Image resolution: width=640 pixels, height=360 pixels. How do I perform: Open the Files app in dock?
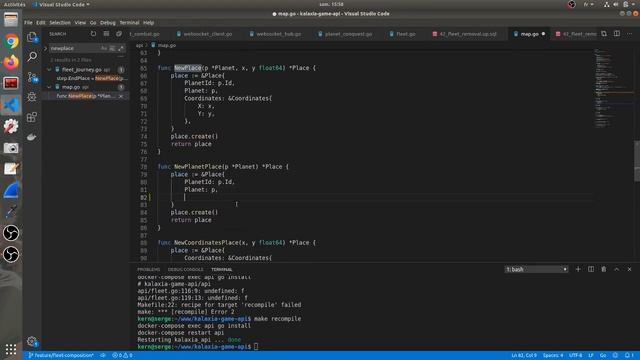pos(11,20)
